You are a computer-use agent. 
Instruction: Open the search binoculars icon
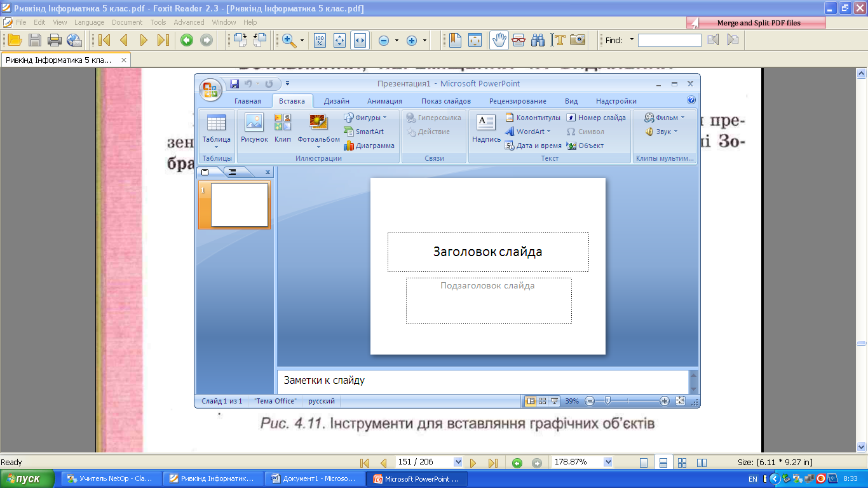coord(538,40)
